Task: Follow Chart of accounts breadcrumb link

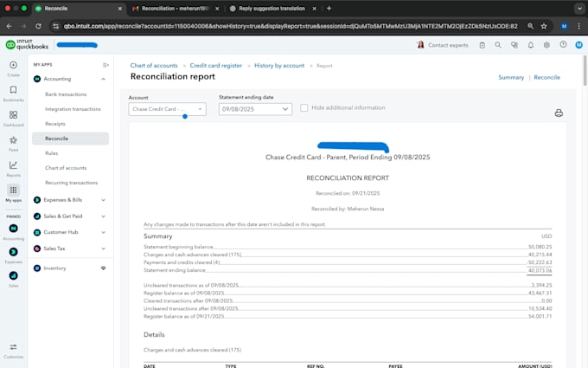Action: coord(154,65)
